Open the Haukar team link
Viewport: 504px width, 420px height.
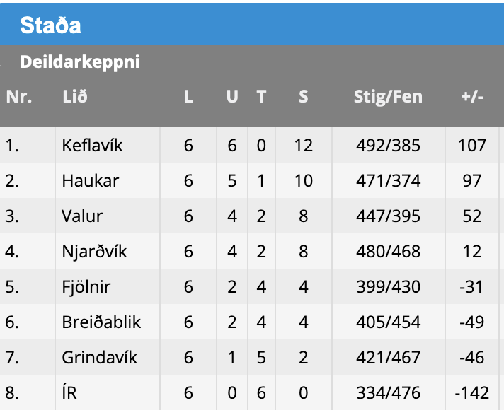pos(90,181)
